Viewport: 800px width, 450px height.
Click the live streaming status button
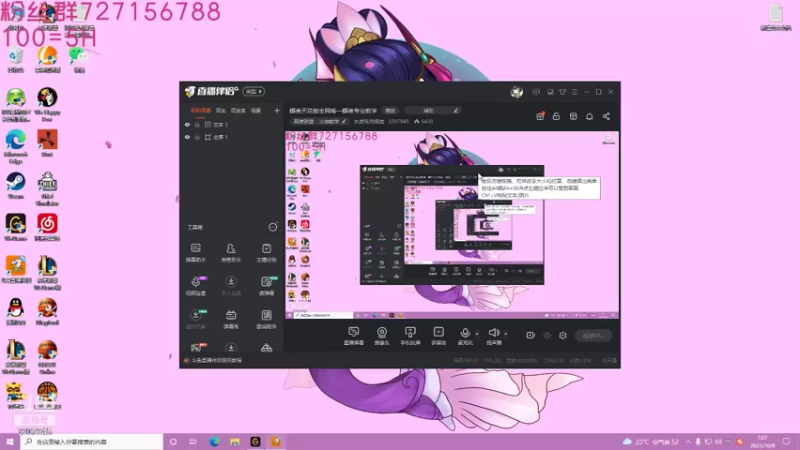593,335
